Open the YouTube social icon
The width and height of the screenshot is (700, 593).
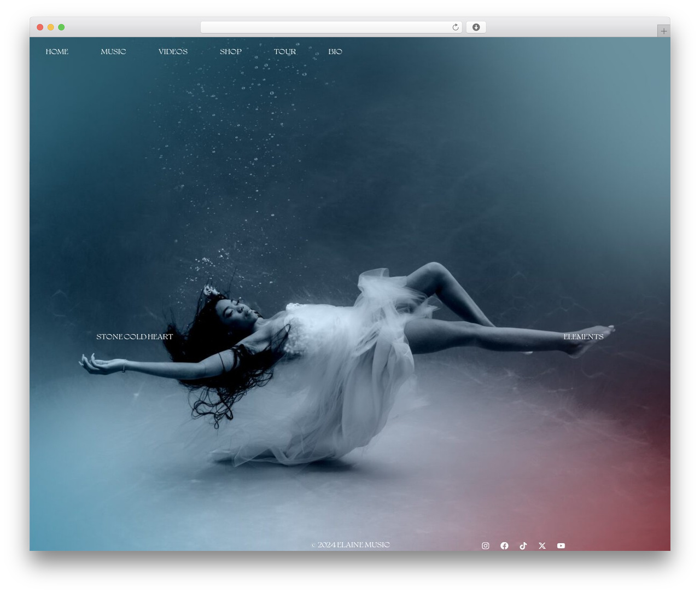pos(561,545)
